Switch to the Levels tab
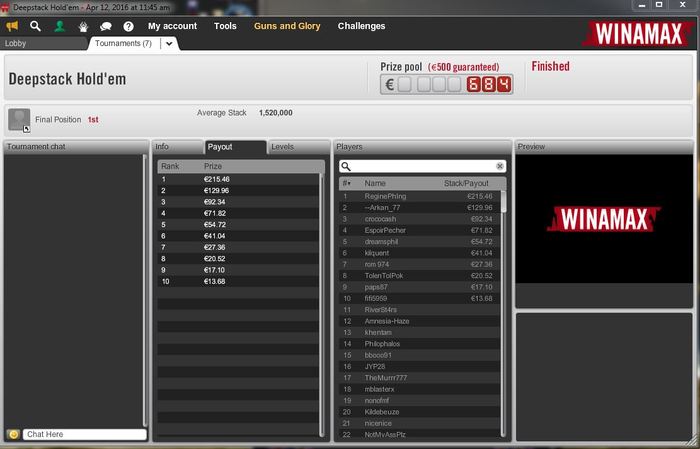 pos(298,147)
